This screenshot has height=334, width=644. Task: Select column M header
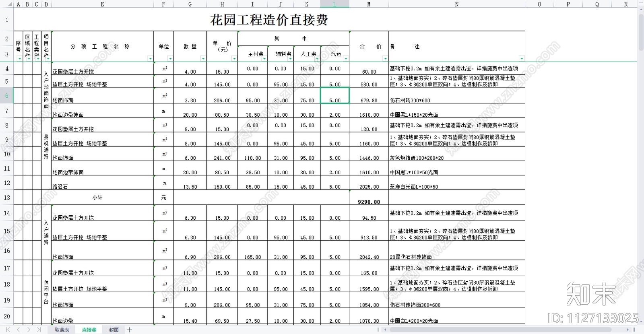369,4
